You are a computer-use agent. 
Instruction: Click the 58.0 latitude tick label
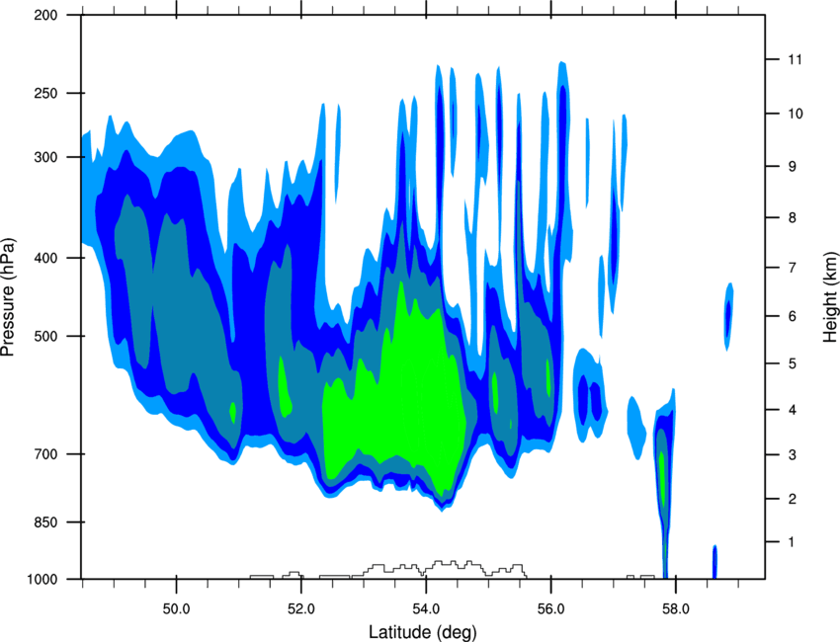pos(676,609)
